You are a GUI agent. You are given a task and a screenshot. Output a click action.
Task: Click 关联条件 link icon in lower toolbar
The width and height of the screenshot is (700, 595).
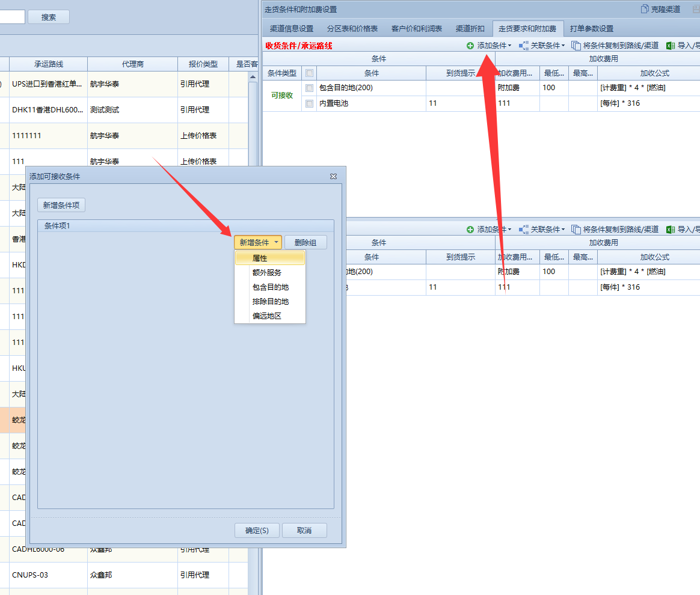point(524,230)
